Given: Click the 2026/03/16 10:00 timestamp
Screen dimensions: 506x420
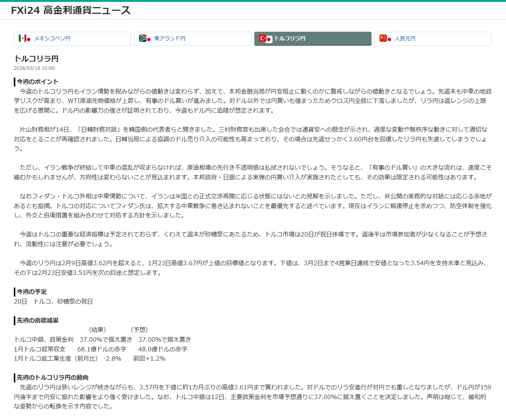Looking at the screenshot, I should (x=34, y=68).
